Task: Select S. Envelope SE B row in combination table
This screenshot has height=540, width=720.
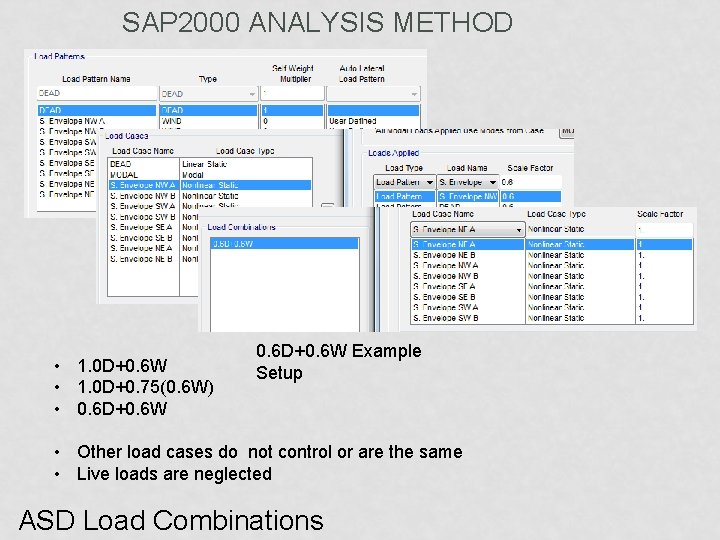Action: tap(551, 297)
